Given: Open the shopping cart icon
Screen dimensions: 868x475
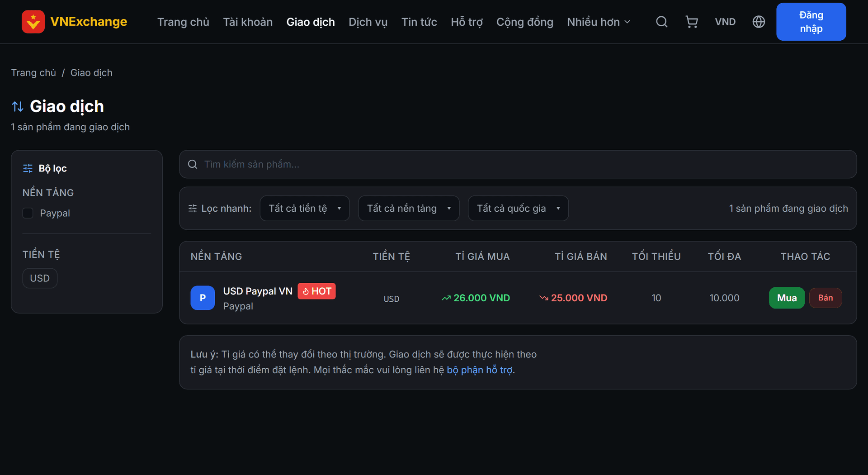Looking at the screenshot, I should tap(692, 22).
